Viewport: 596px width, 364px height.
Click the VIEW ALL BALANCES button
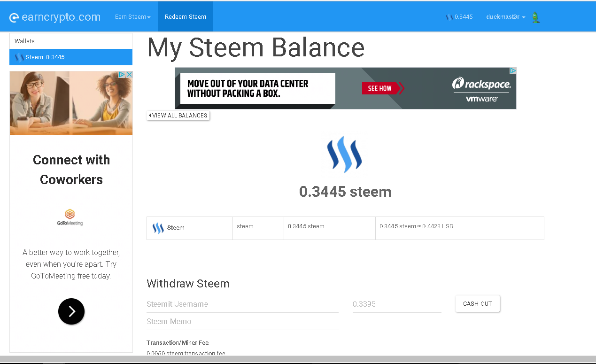[x=178, y=116]
